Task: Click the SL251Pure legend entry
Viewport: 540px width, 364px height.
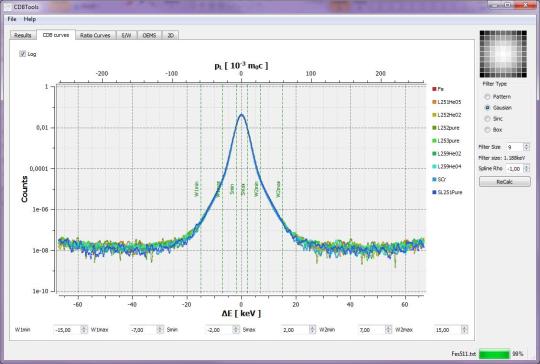Action: [x=447, y=192]
